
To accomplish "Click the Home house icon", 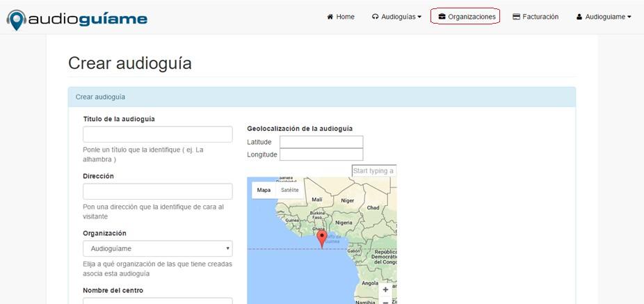I will [330, 17].
